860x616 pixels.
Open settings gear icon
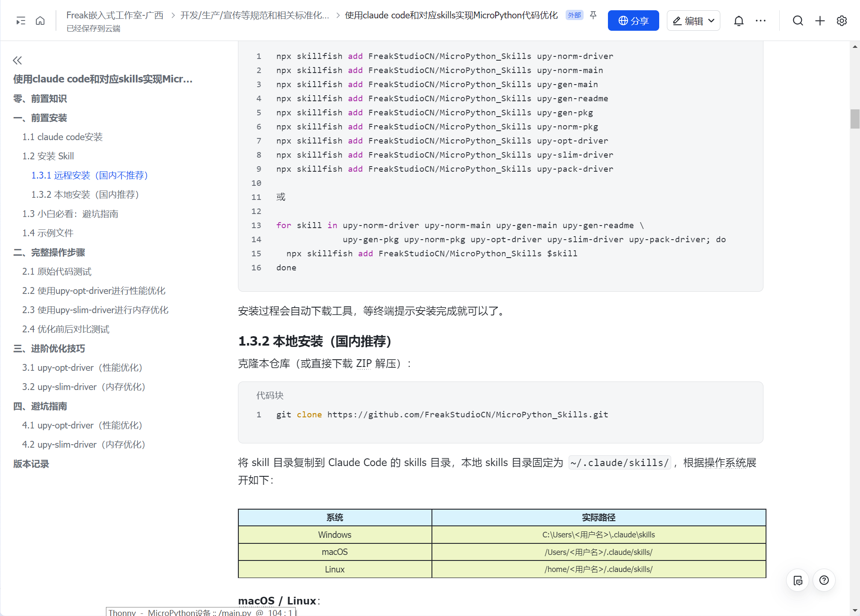(842, 21)
